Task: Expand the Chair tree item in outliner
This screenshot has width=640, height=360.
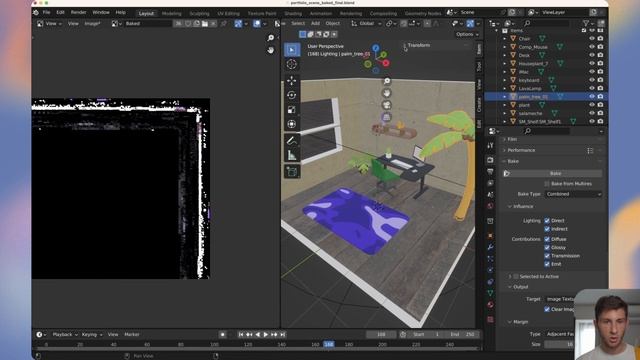Action: tap(504, 39)
